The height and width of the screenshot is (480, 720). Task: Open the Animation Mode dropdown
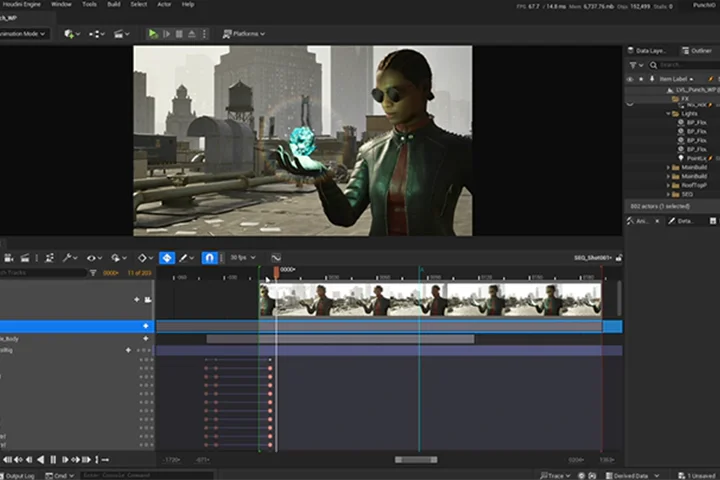(23, 34)
